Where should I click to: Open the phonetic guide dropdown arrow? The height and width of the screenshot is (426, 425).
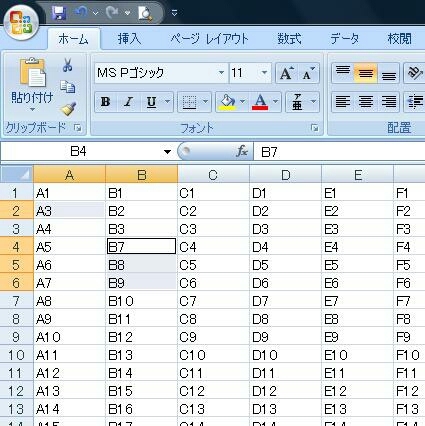[313, 102]
